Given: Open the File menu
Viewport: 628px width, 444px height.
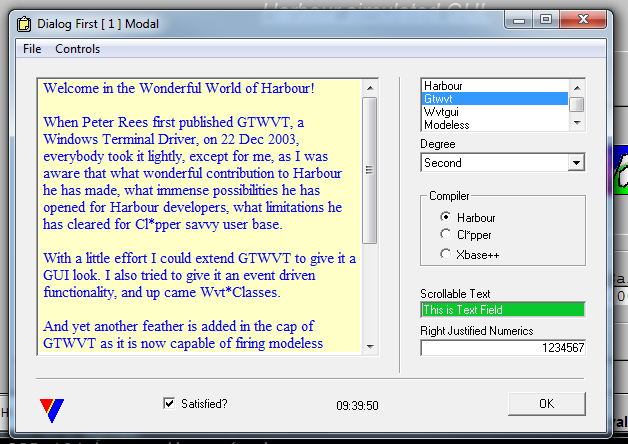Looking at the screenshot, I should pyautogui.click(x=32, y=49).
